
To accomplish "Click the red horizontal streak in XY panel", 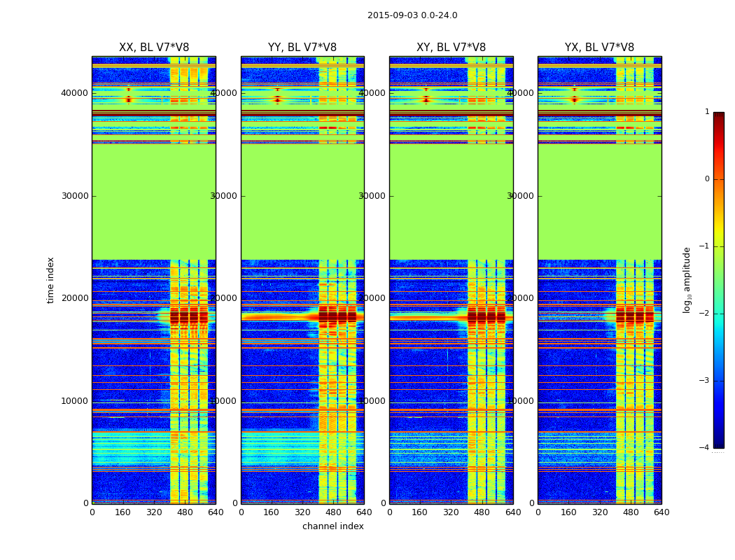I will [428, 318].
